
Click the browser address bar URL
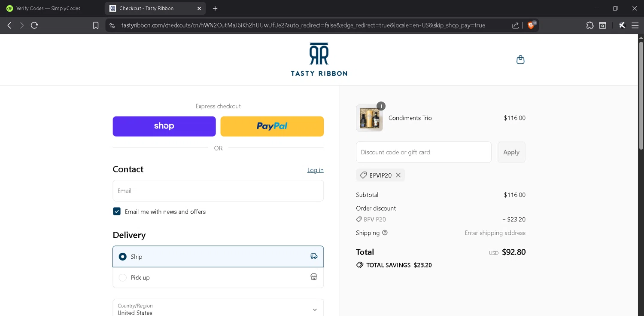point(303,25)
